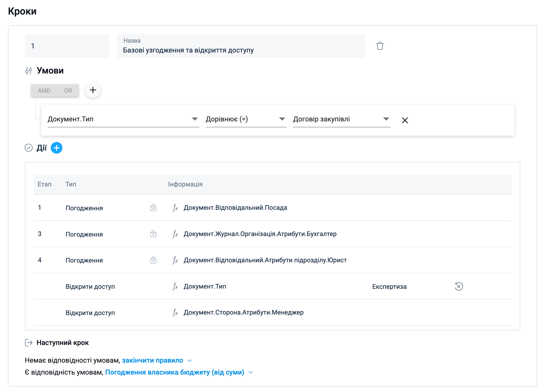Open the Договір закупівлі value dropdown

386,119
